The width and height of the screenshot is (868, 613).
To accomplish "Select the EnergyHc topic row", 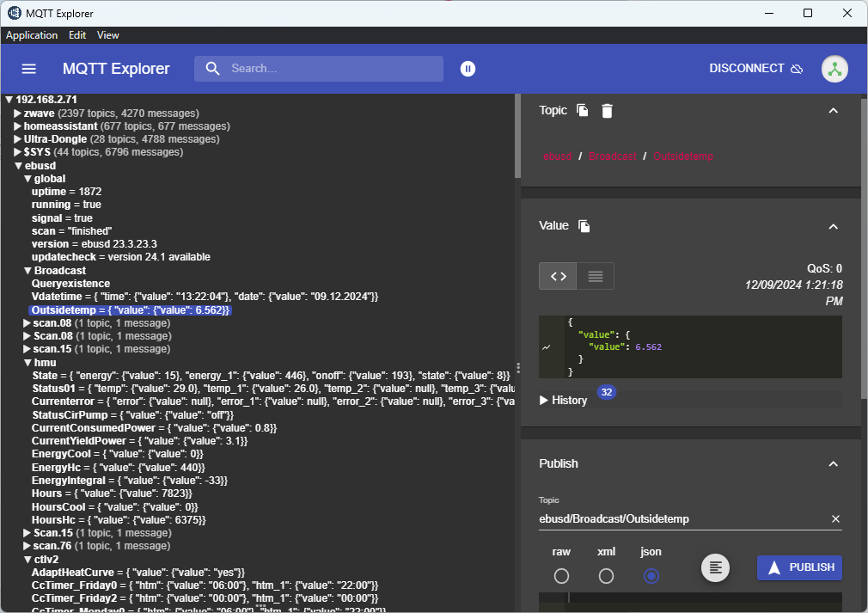I will (x=118, y=468).
